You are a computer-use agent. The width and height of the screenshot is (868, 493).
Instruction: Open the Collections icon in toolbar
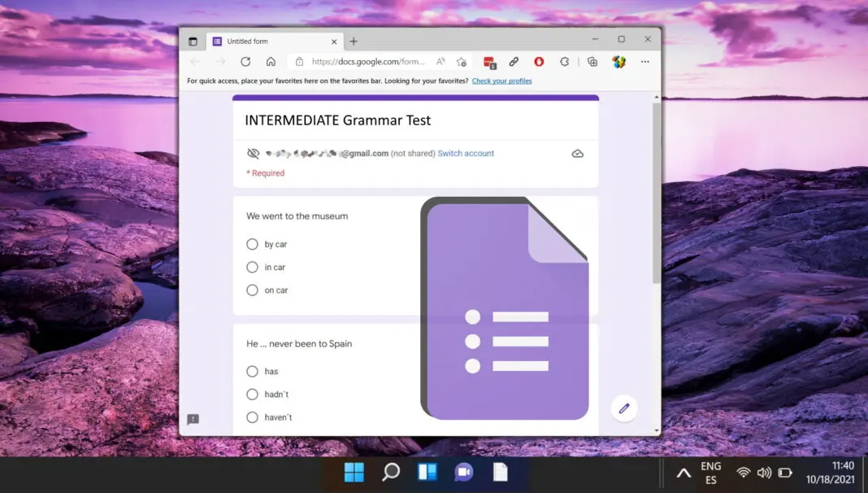[592, 62]
